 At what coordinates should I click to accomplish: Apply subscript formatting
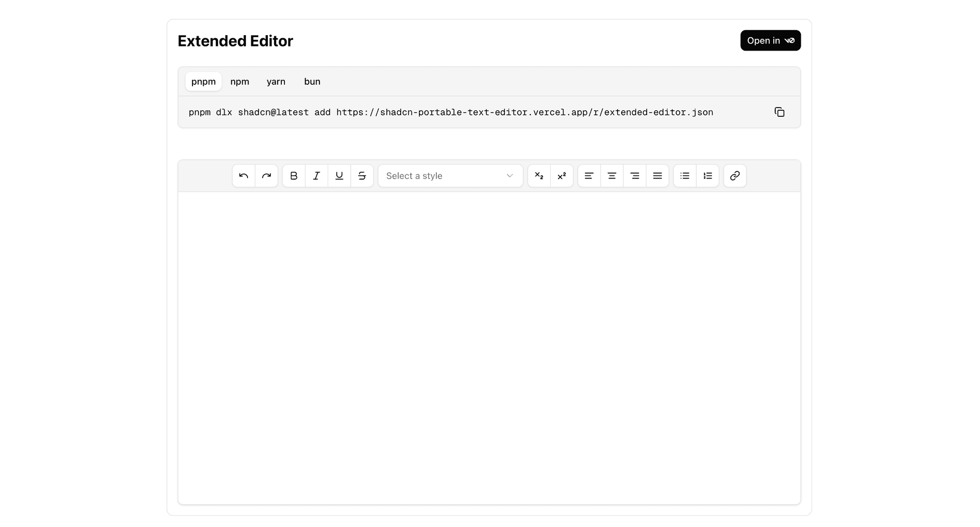click(539, 176)
